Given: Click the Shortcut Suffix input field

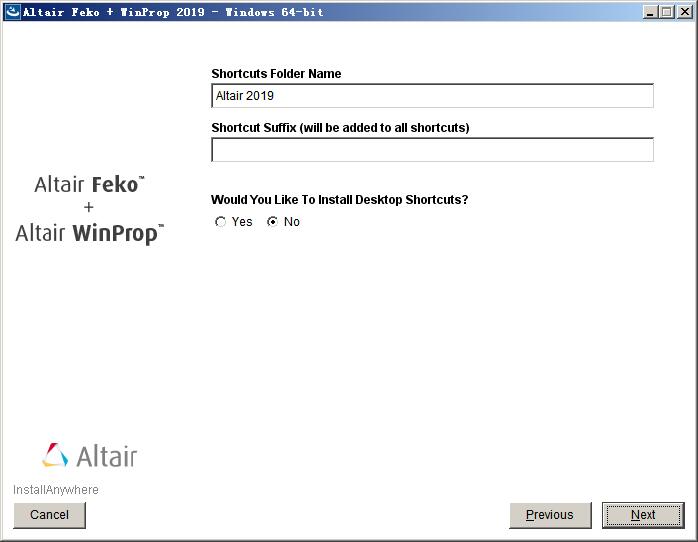Looking at the screenshot, I should [x=432, y=150].
